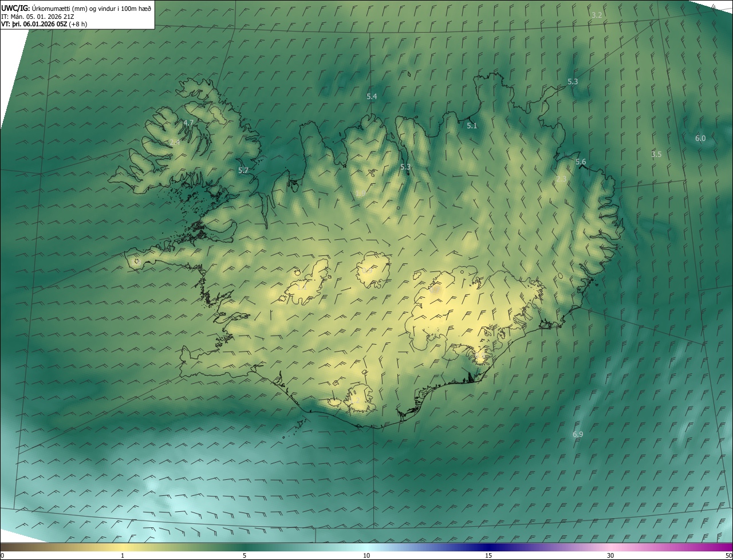
Task: Select the '3.5' value label
Action: pyautogui.click(x=656, y=154)
